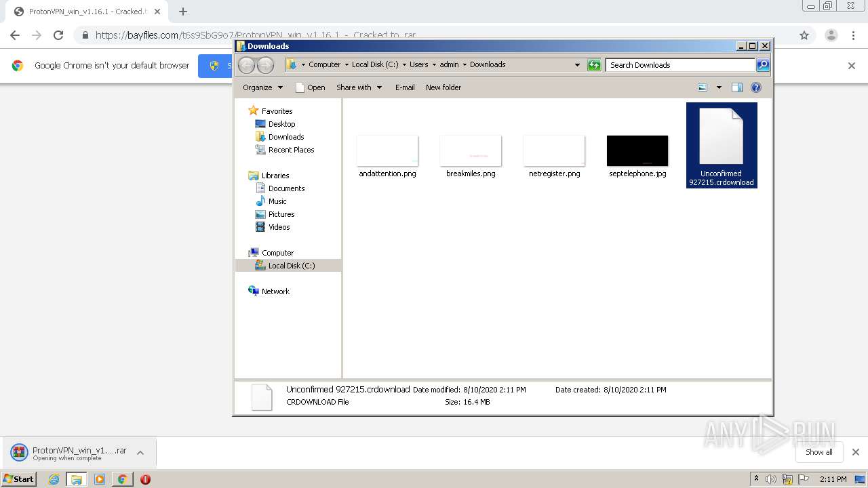This screenshot has height=488, width=868.
Task: Select Unconfirmed 927215.crdownload file
Action: (x=722, y=146)
